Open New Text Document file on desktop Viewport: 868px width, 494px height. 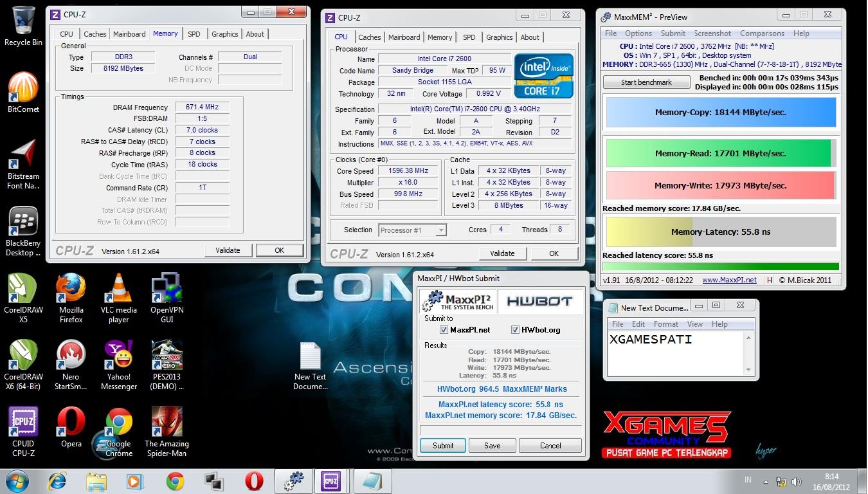310,366
